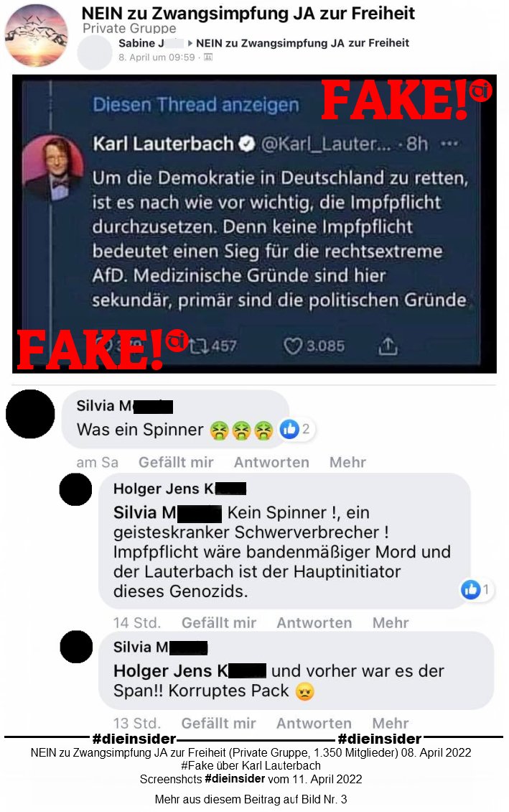The height and width of the screenshot is (812, 509).
Task: Open the 'Diesen Thread anzeigen' link
Action: tap(196, 105)
